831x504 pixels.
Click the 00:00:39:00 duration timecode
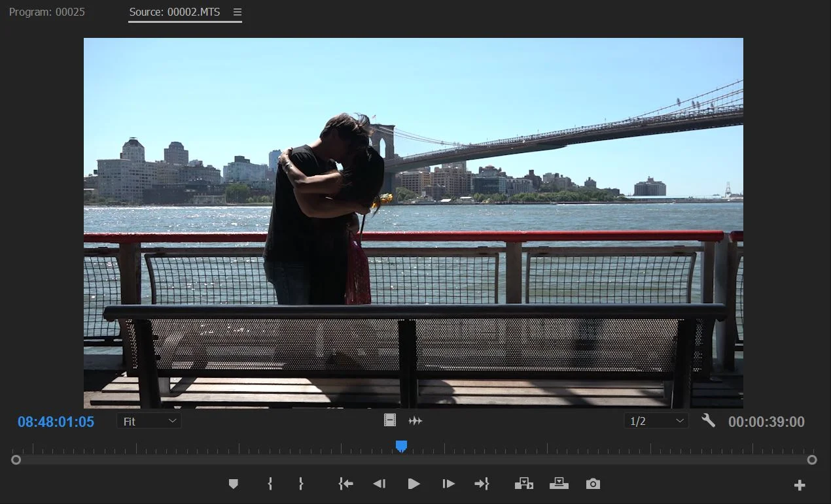click(766, 422)
